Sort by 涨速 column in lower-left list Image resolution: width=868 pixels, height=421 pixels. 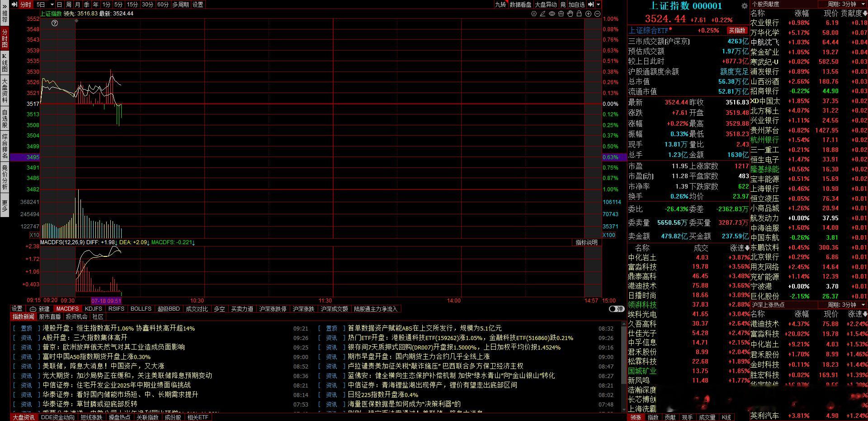coord(740,248)
